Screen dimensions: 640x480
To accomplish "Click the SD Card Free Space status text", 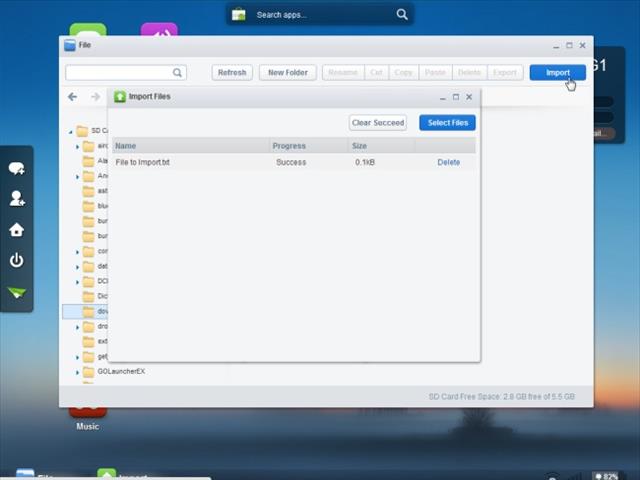I will tap(502, 396).
